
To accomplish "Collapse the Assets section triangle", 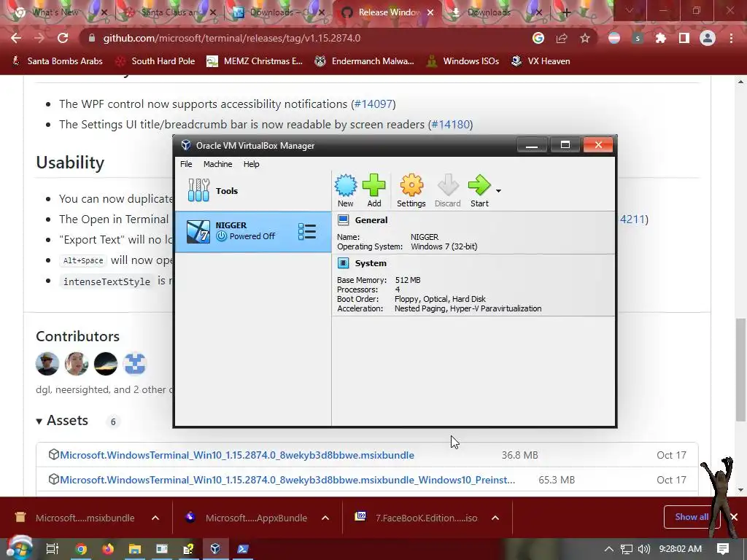I will (39, 421).
